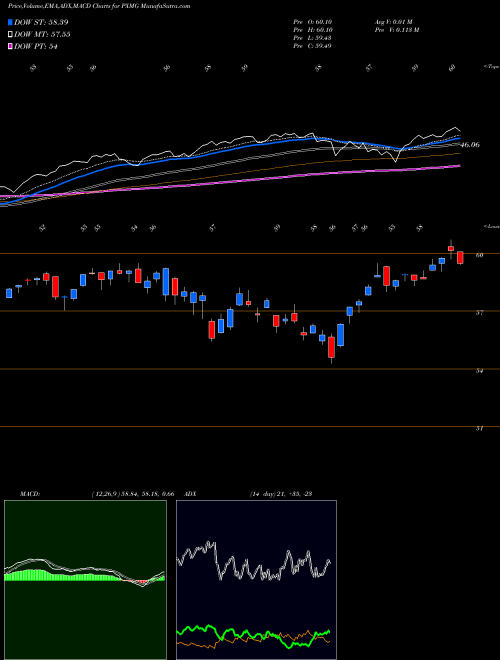The width and height of the screenshot is (500, 660).
Task: Click the 54 price axis label
Action: [x=479, y=371]
